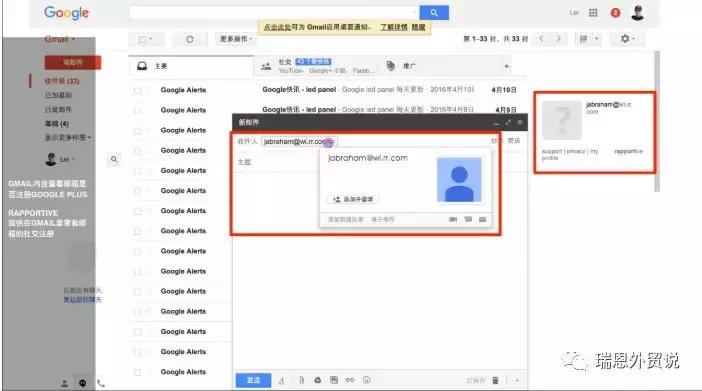
Task: Click the privacy link in Rapportive panel
Action: click(576, 151)
